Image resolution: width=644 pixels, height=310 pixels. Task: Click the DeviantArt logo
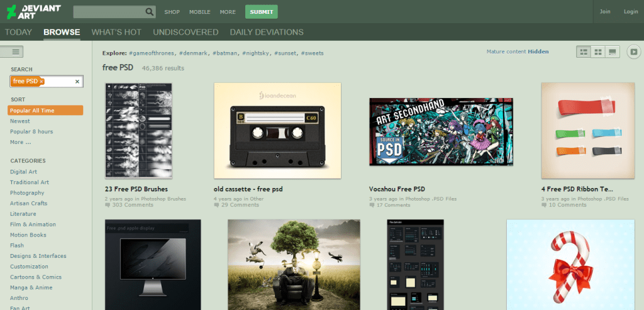coord(34,12)
